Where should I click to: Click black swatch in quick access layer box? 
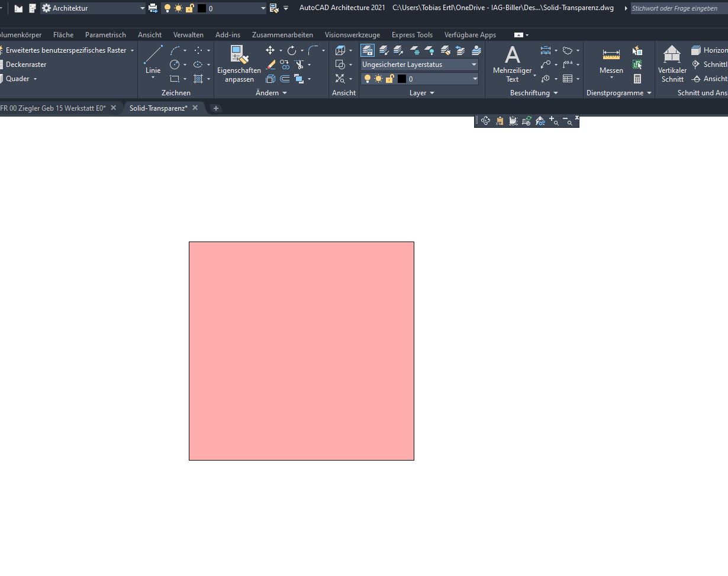point(202,8)
